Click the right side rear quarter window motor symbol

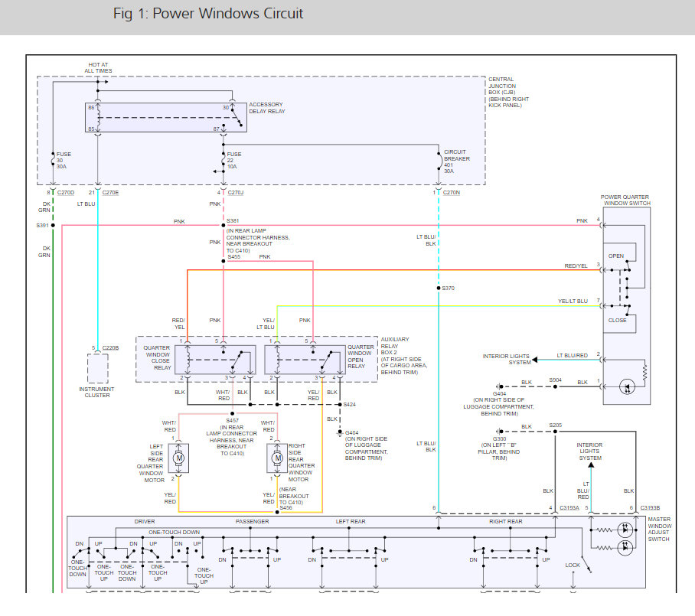(x=277, y=458)
